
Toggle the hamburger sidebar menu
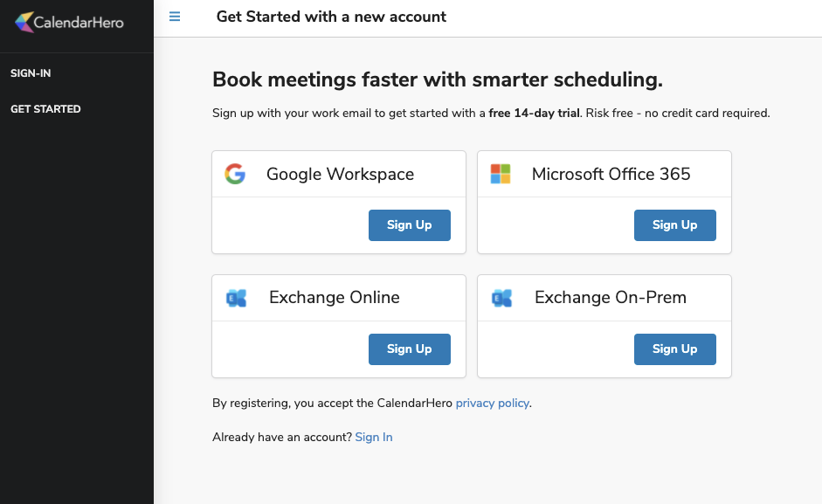[175, 17]
